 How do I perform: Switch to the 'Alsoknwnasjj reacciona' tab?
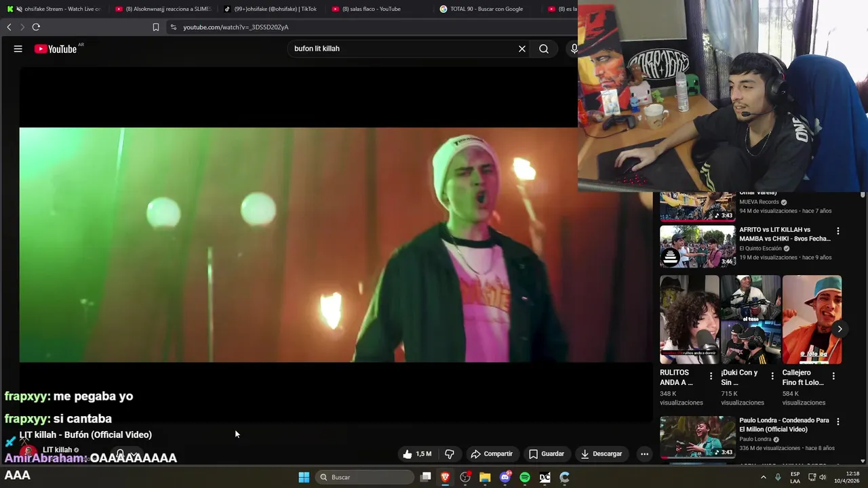coord(163,9)
